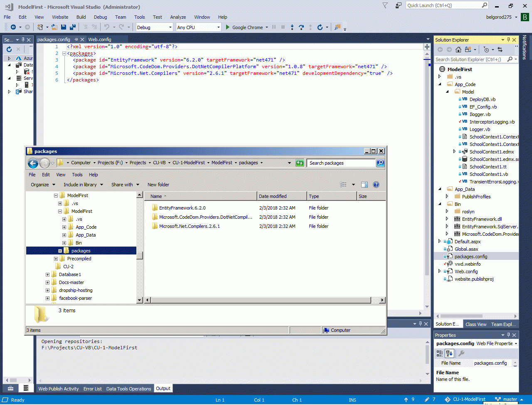Click the Pending Changes Filter clock icon
Screen dimensions: 532x405
click(486, 49)
